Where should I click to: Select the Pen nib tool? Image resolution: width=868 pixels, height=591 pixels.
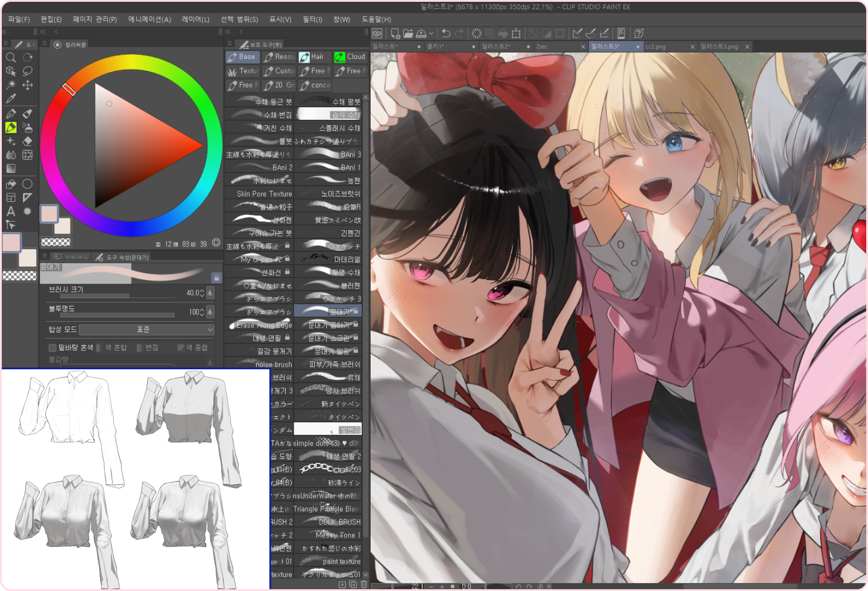coord(11,113)
